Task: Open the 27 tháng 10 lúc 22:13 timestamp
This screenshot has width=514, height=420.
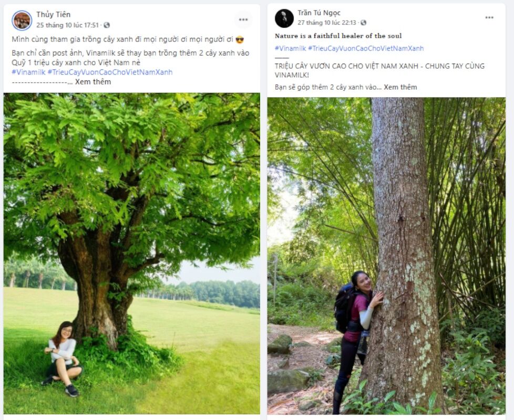Action: click(326, 23)
